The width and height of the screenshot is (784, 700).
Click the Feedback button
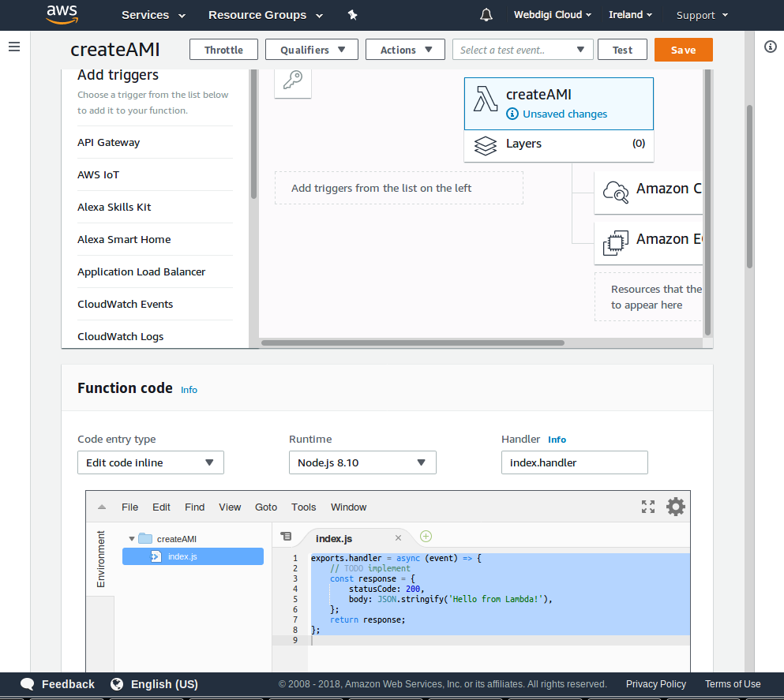[58, 684]
